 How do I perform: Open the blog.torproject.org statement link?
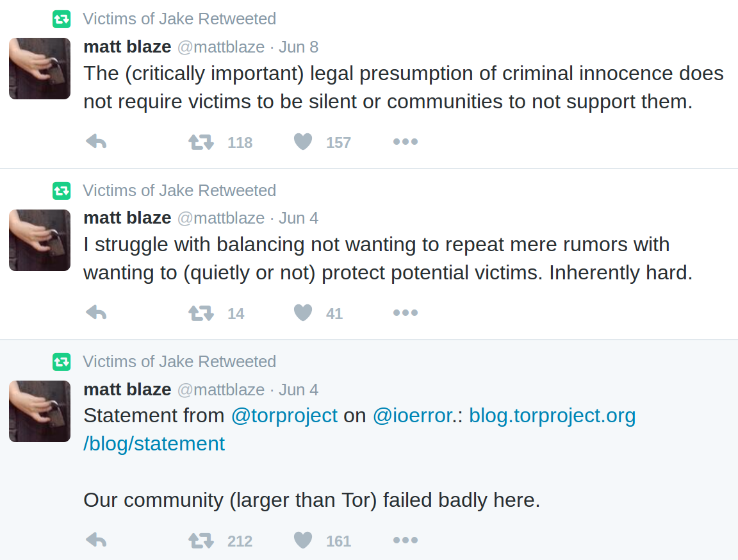click(x=359, y=430)
